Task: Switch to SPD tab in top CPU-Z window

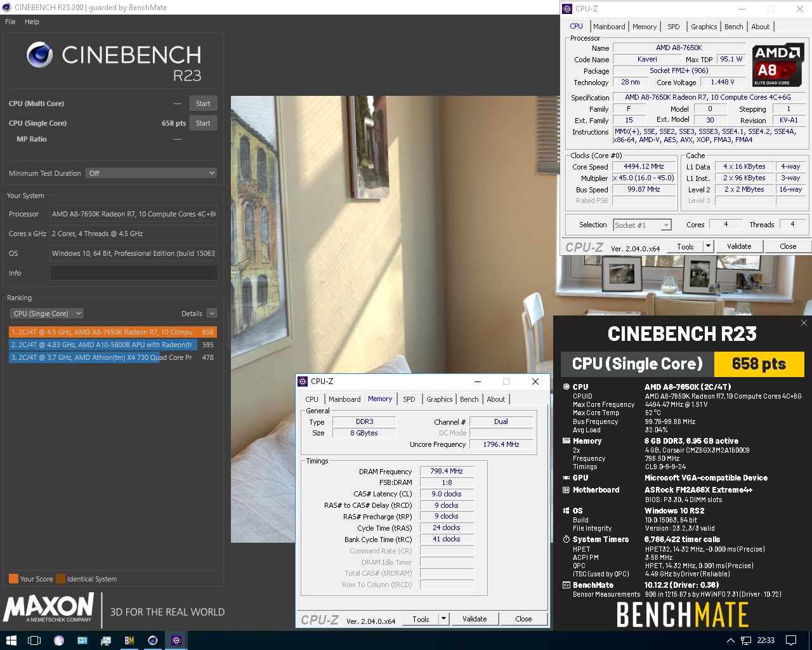Action: (674, 27)
